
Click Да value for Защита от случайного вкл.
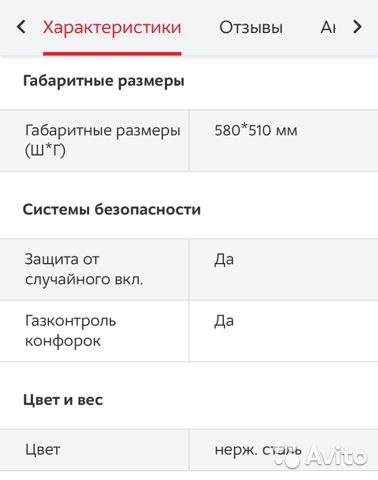224,260
